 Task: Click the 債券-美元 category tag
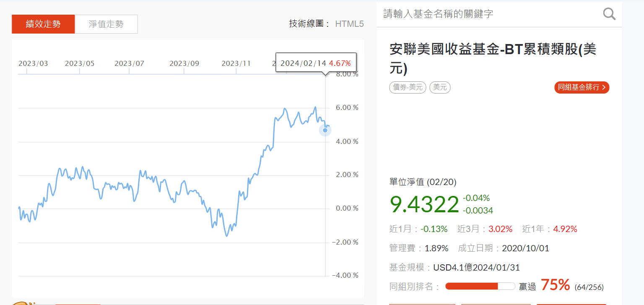pos(408,87)
